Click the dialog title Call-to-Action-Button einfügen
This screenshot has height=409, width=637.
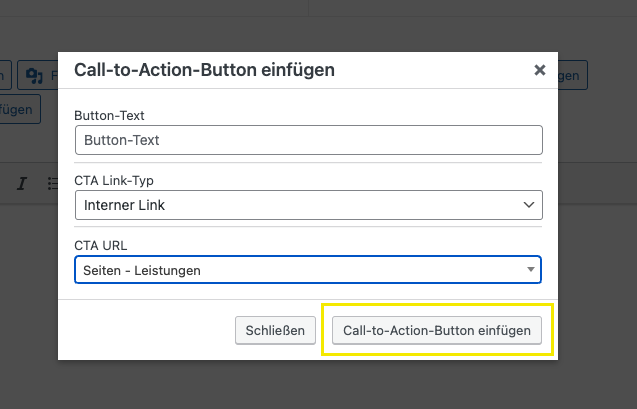click(204, 70)
